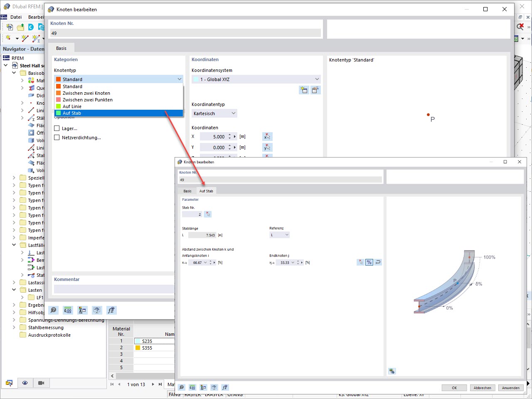
Task: Open the Koordinatensystem dropdown showing 1 - Global XYZ
Action: pos(256,79)
